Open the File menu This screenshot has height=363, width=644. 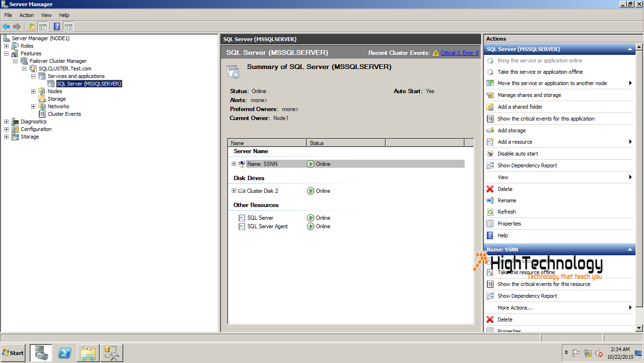click(8, 15)
